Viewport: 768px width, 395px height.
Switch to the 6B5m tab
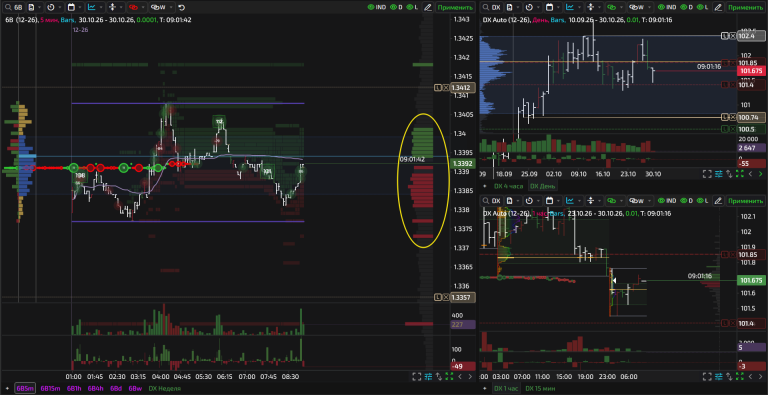[x=25, y=388]
